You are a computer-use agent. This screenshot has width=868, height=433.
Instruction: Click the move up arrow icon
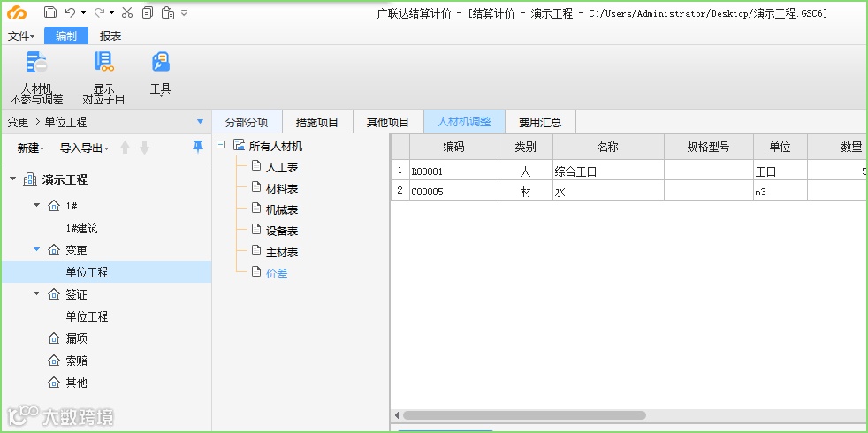pos(126,148)
